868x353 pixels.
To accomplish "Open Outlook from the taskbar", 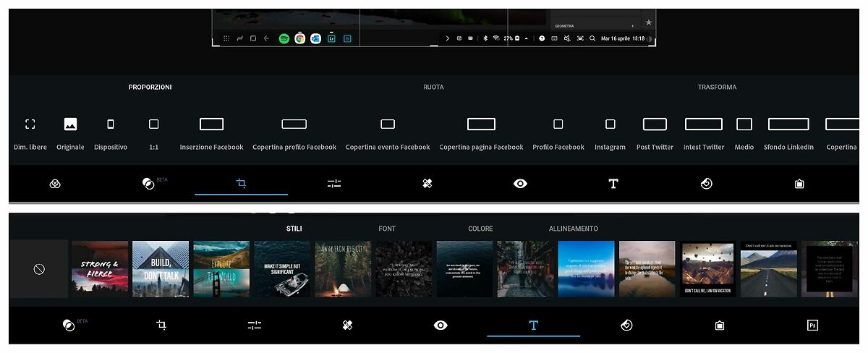I will click(x=316, y=38).
